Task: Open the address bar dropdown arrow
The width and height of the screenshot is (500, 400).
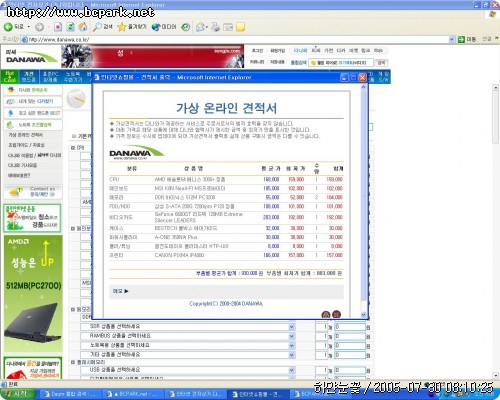Action: tap(452, 39)
